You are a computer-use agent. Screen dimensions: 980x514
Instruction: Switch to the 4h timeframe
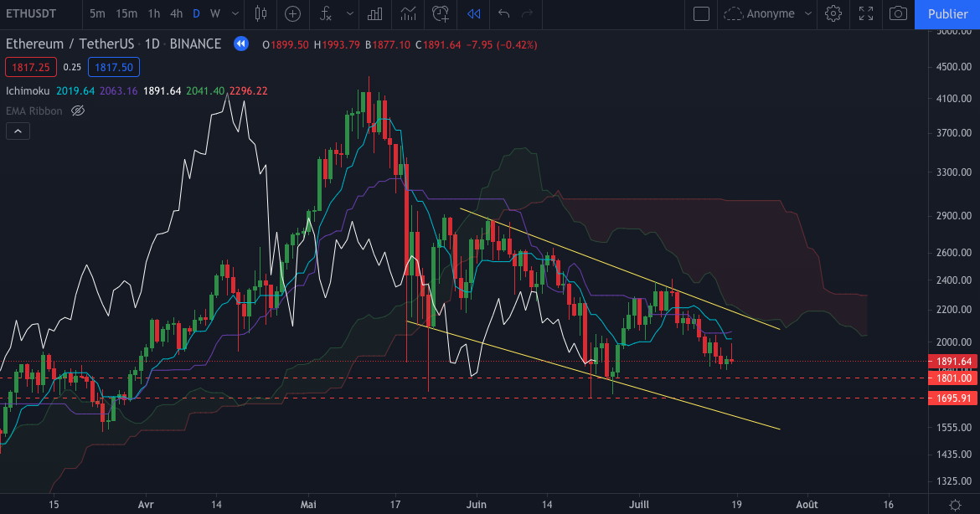tap(176, 14)
